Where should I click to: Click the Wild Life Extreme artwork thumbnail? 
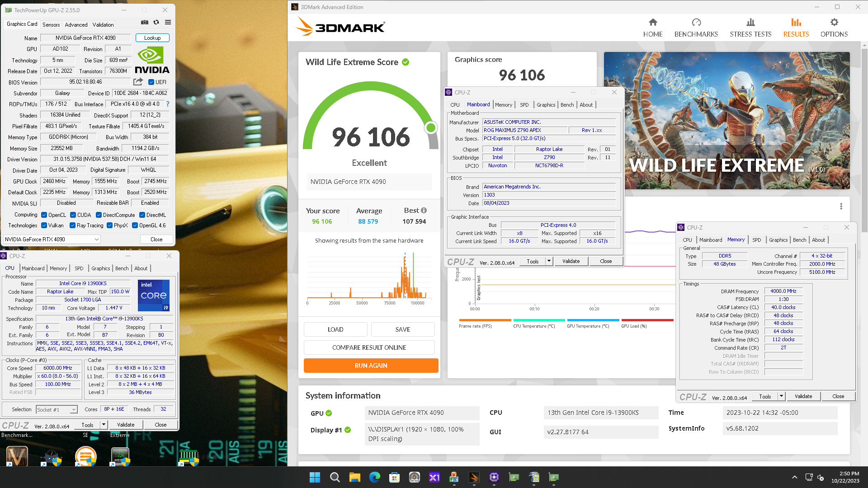(726, 121)
